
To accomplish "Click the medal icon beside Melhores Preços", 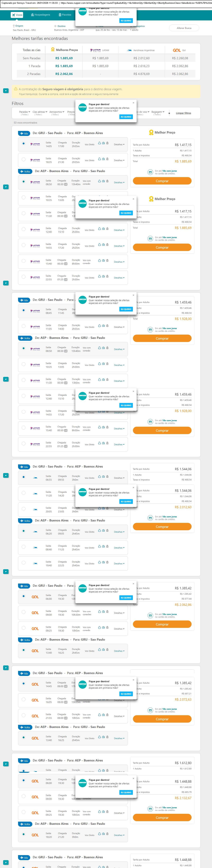I will point(53,50).
